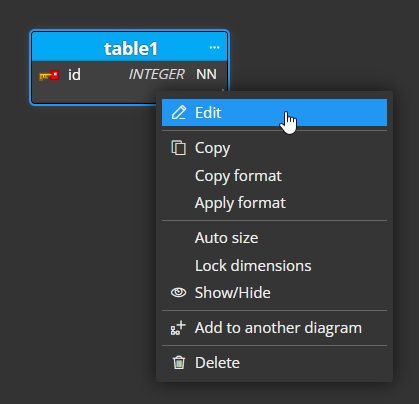The height and width of the screenshot is (404, 419).
Task: Click the copy icon in context menu
Action: pyautogui.click(x=179, y=148)
